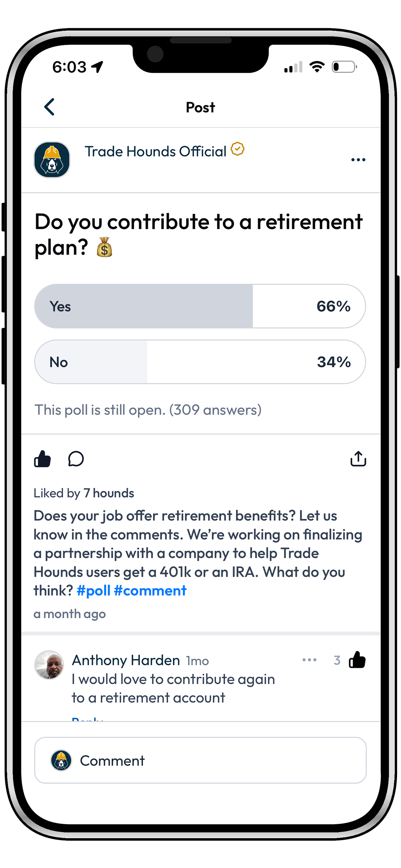This screenshot has height=868, width=401.
Task: Type in the Comment input field
Action: (214, 760)
